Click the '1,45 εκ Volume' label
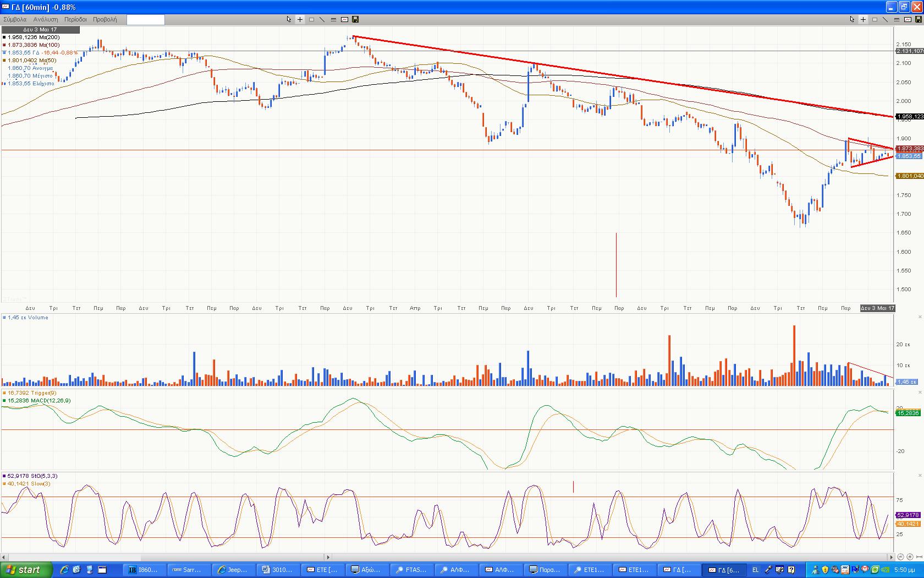Viewport: 924px width, 578px height. click(26, 318)
